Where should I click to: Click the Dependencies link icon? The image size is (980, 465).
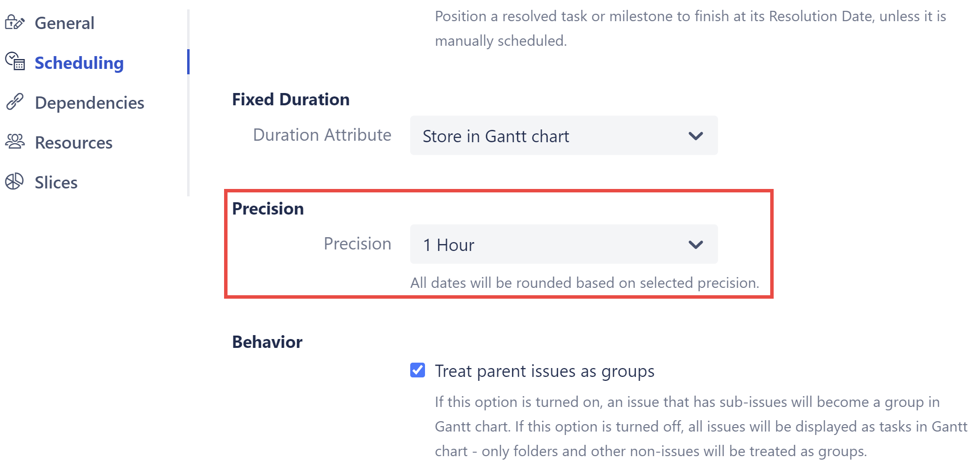[15, 102]
